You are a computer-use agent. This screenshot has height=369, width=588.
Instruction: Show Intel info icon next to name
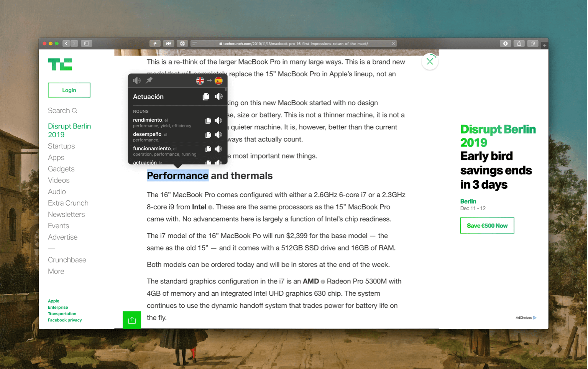pos(210,208)
